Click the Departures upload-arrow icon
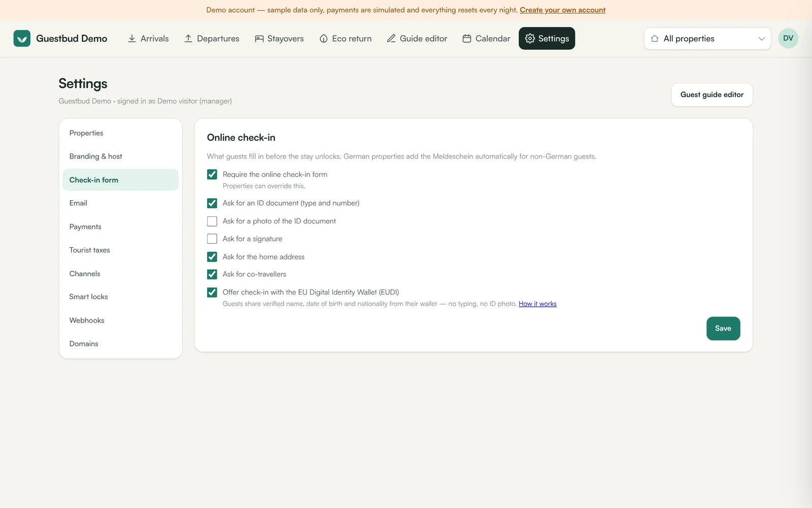Image resolution: width=812 pixels, height=508 pixels. click(x=188, y=39)
